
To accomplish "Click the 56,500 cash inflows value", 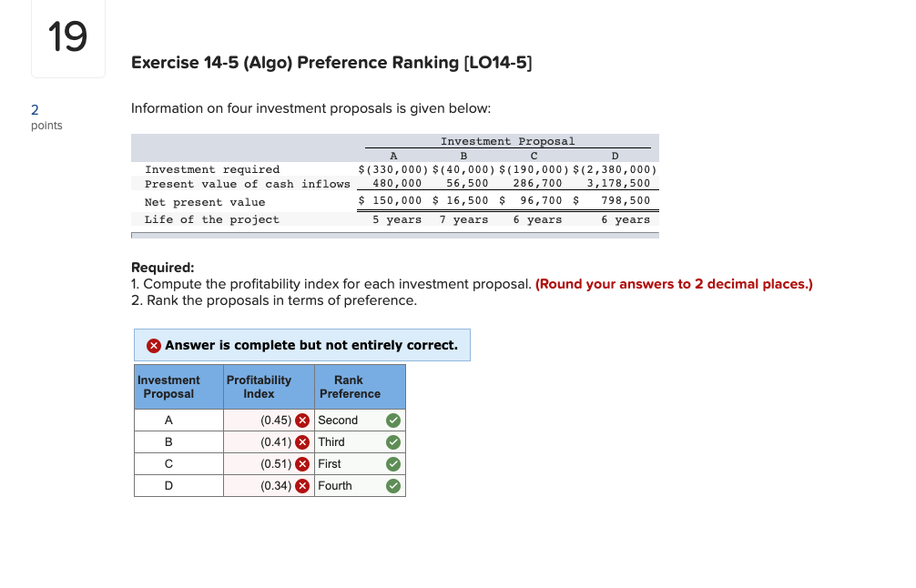I will 467,183.
